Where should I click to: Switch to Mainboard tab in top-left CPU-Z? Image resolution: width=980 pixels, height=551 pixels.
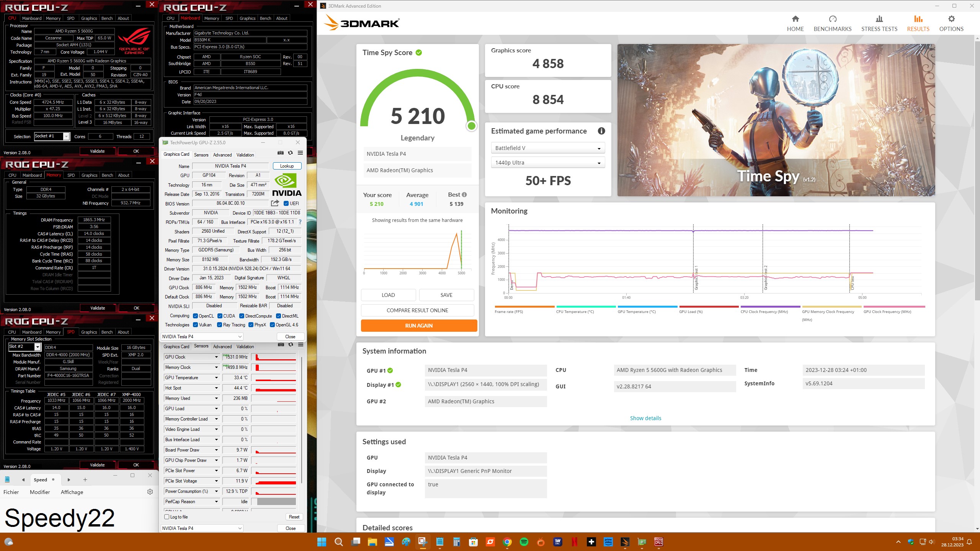pyautogui.click(x=32, y=18)
